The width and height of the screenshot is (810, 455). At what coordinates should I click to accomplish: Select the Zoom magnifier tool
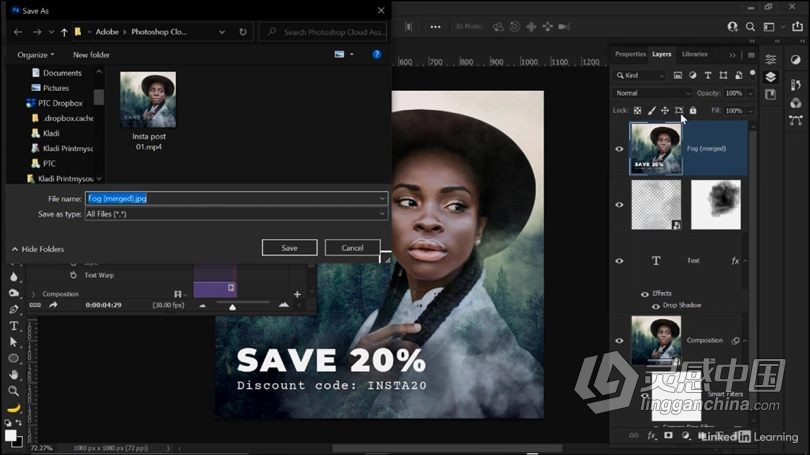[x=14, y=391]
